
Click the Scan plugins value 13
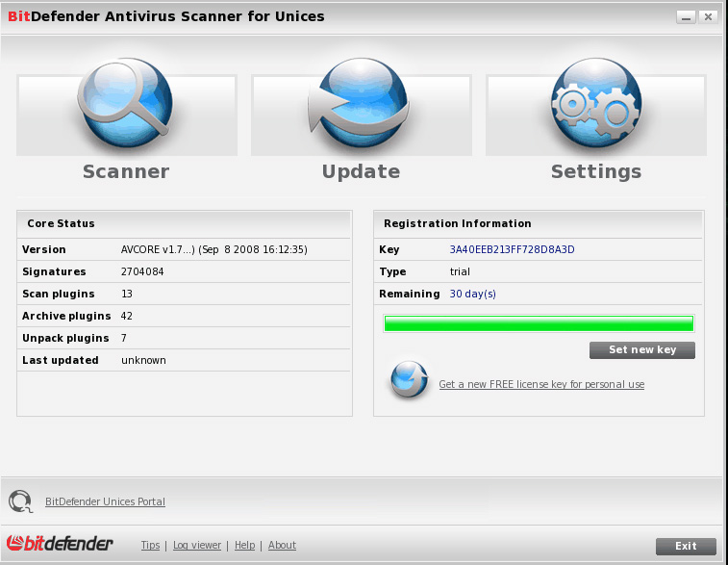coord(126,295)
